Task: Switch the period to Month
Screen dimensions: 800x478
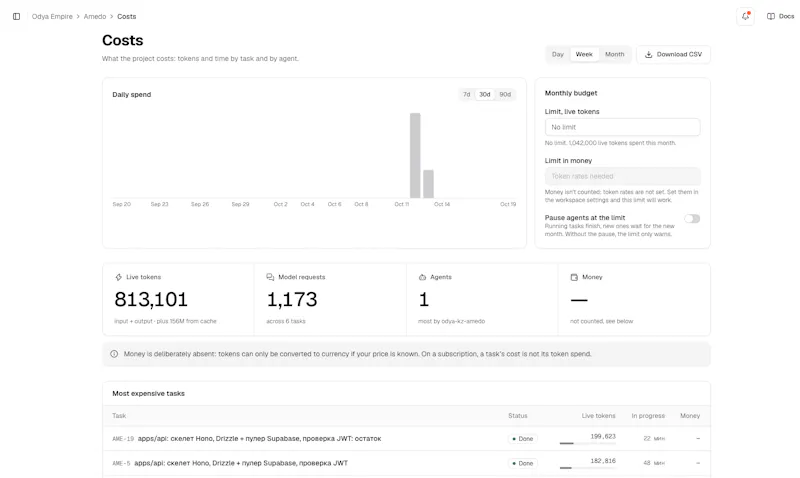Action: click(614, 54)
